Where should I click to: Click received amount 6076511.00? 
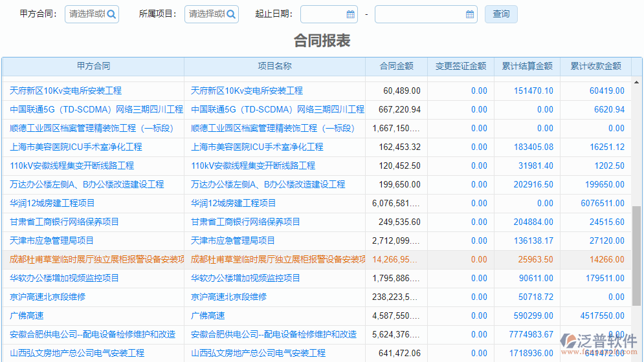pos(603,203)
